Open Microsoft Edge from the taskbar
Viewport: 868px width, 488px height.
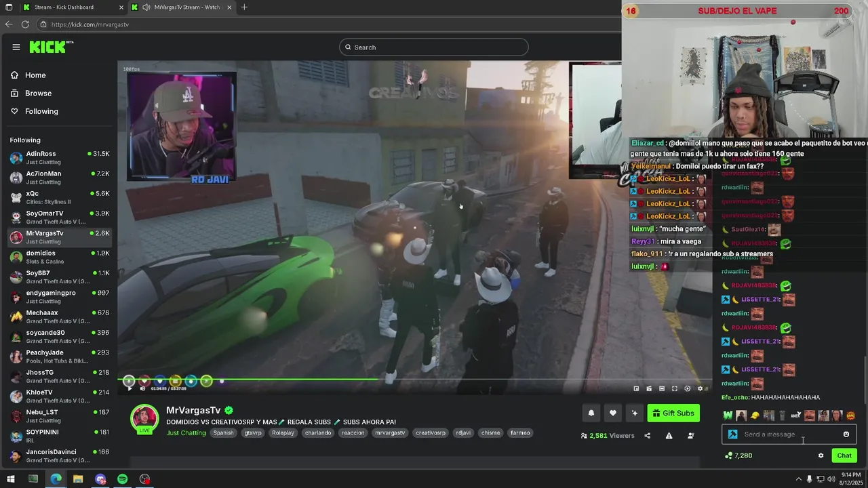[x=56, y=479]
